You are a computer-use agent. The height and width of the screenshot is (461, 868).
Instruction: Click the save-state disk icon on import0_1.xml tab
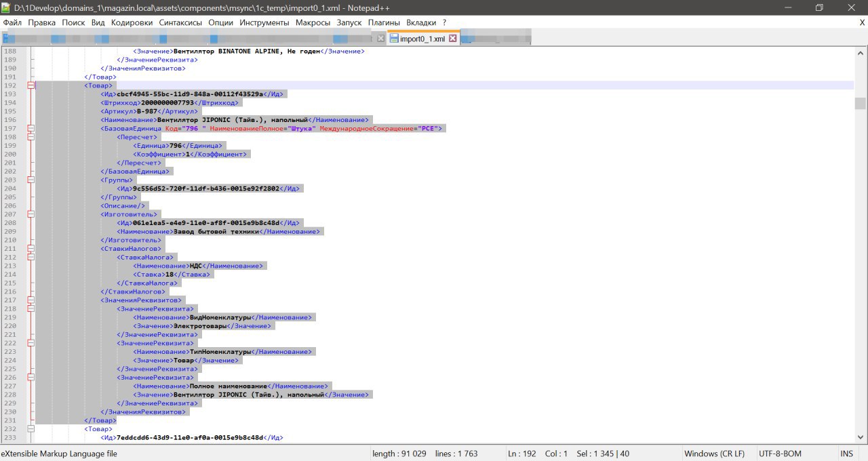pos(394,39)
